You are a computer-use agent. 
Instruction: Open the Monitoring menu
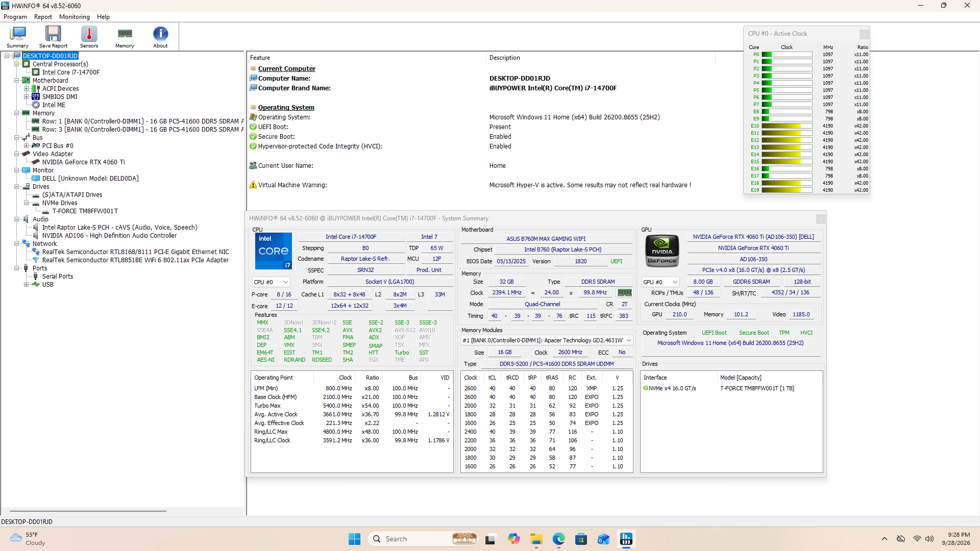coord(74,17)
